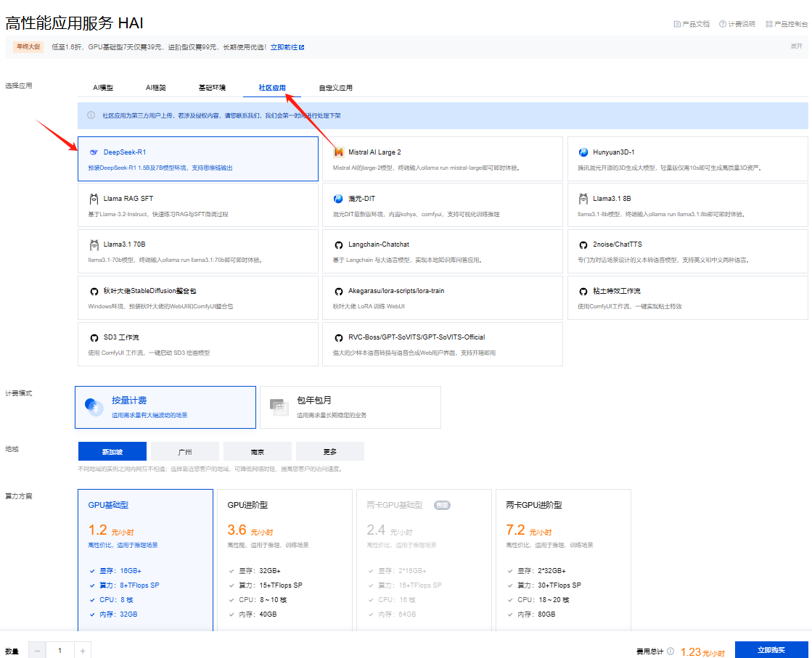Select the GPU进阶型 compute plan

click(285, 560)
